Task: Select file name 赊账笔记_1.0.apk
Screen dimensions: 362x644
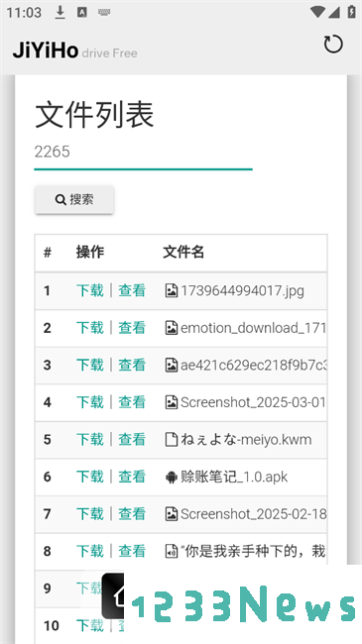Action: (234, 477)
